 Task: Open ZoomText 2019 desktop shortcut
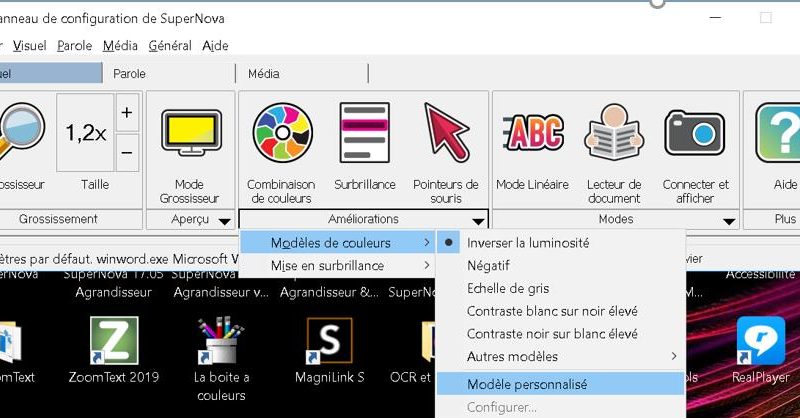(114, 350)
